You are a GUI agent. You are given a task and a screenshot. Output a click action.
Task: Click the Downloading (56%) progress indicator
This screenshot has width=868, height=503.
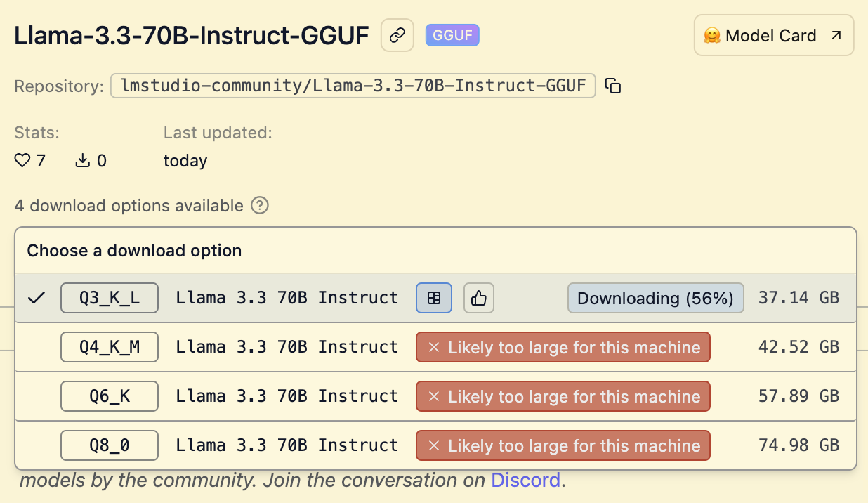click(655, 298)
